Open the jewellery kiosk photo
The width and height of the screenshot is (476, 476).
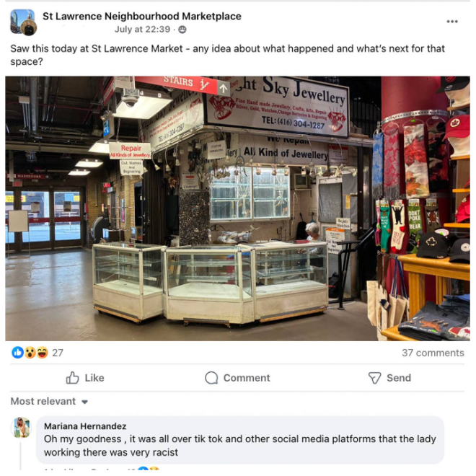238,208
